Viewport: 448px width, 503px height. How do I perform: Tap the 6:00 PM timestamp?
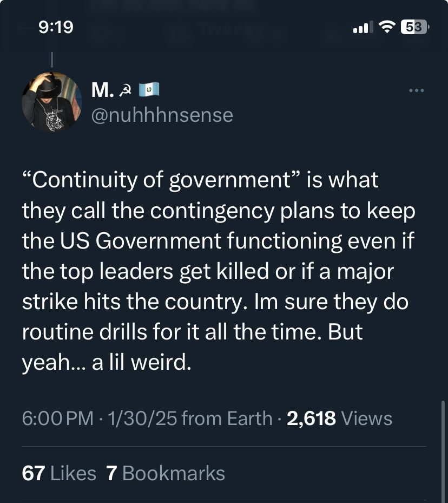pos(56,417)
